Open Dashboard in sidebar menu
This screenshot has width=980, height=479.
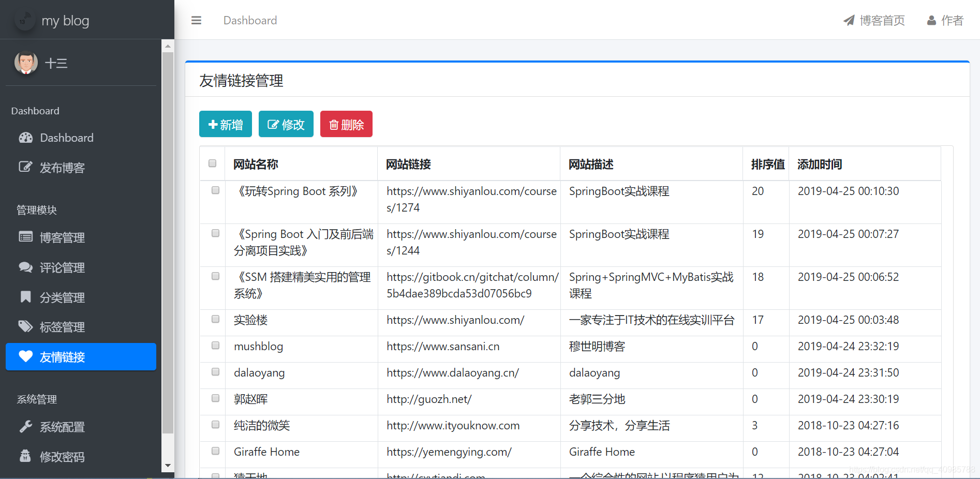tap(81, 138)
